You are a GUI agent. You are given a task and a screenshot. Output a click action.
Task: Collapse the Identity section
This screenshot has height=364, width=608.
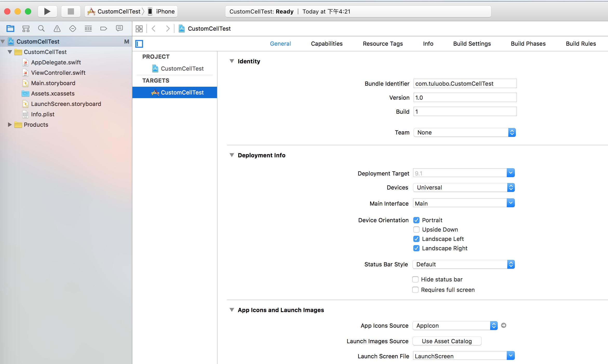232,61
